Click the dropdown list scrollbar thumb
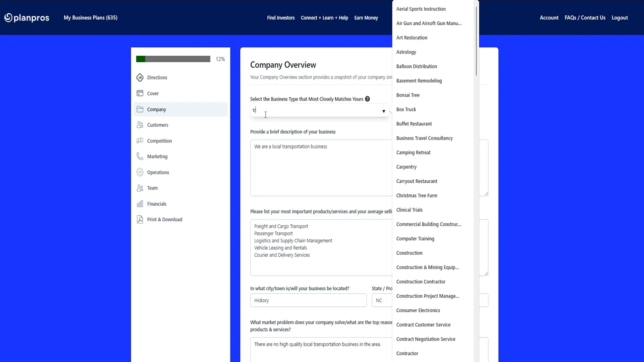The width and height of the screenshot is (644, 362). coord(476,41)
